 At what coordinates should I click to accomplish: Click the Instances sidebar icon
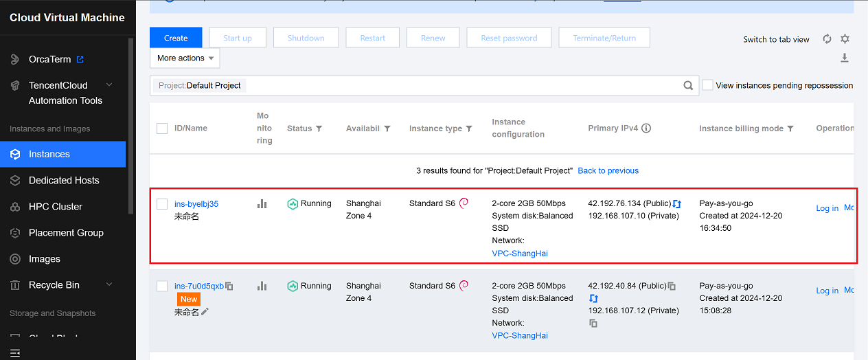point(15,155)
